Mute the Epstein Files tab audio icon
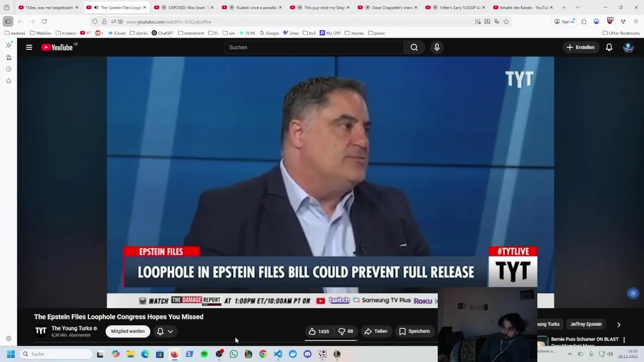This screenshot has height=362, width=644. tap(96, 8)
